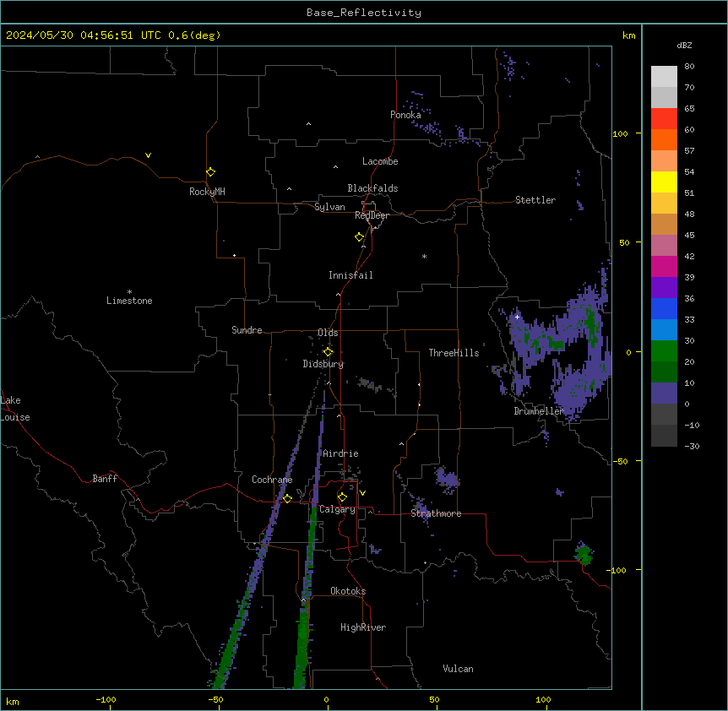
Task: Click the RedDeer city label
Action: pos(372,215)
